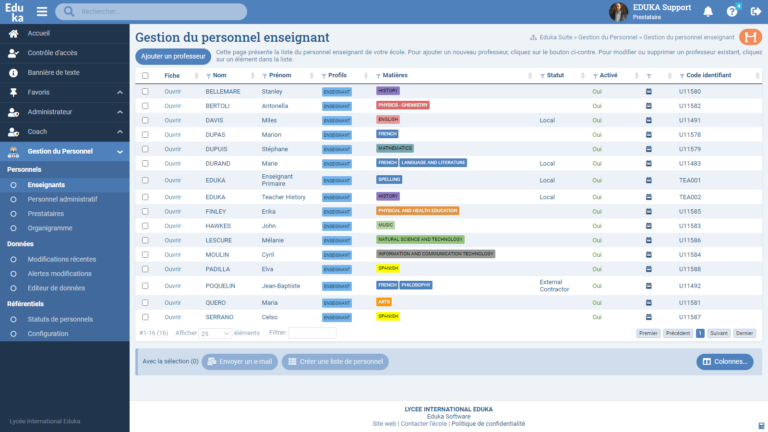Open calendar icon for DUPAS row
The width and height of the screenshot is (768, 432).
[648, 135]
